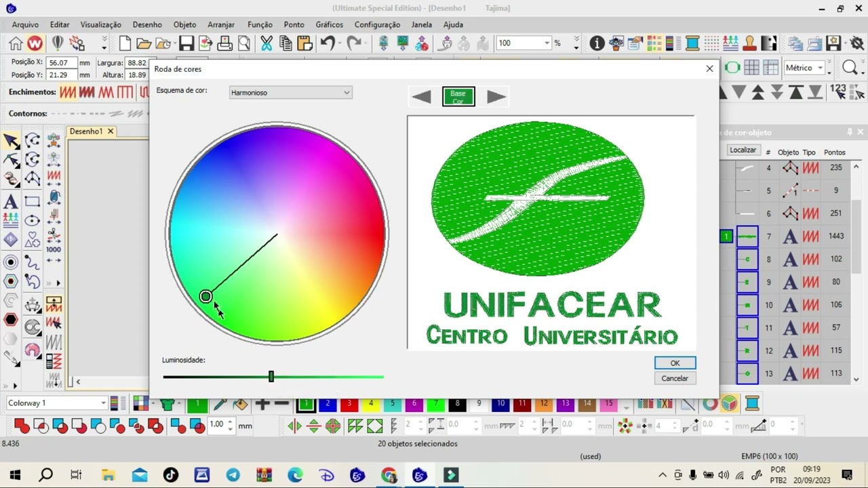The image size is (868, 488).
Task: Open the Esquema de cor Harmonioso dropdown
Action: (290, 93)
